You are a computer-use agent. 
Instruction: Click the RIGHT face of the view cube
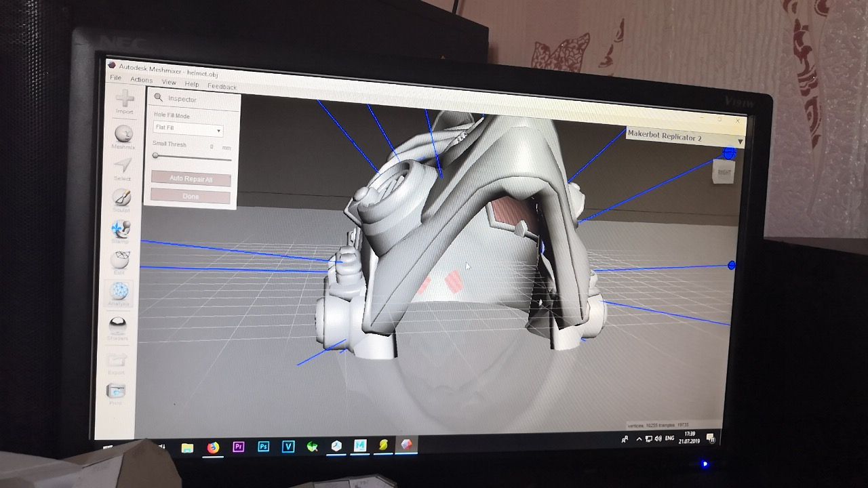pos(724,172)
